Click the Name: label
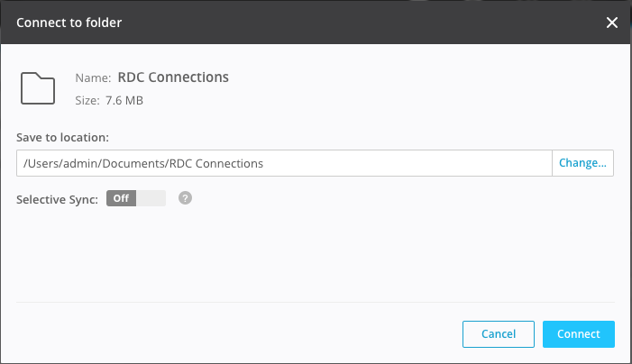Viewport: 632px width, 364px height. pyautogui.click(x=93, y=77)
